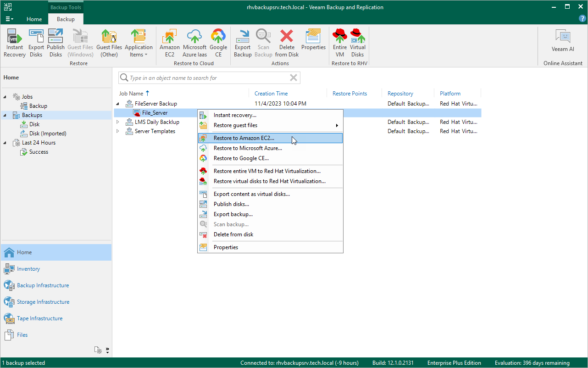Select the LMS Daily Backup job name
Screen dimensions: 588x368
[157, 122]
